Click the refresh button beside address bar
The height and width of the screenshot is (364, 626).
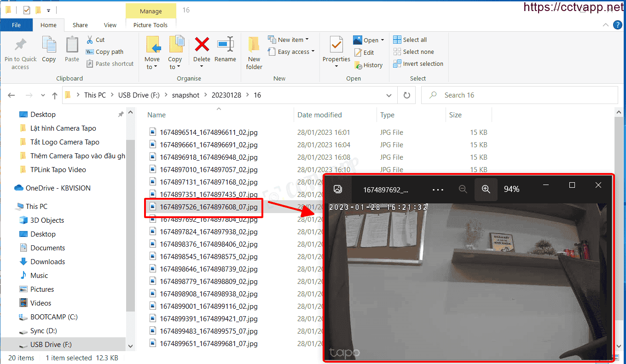pos(406,95)
